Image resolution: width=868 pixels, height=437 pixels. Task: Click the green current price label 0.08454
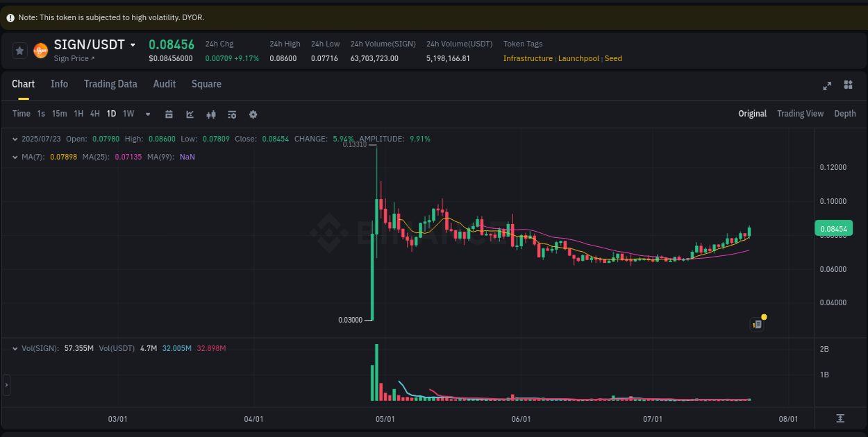pyautogui.click(x=833, y=228)
